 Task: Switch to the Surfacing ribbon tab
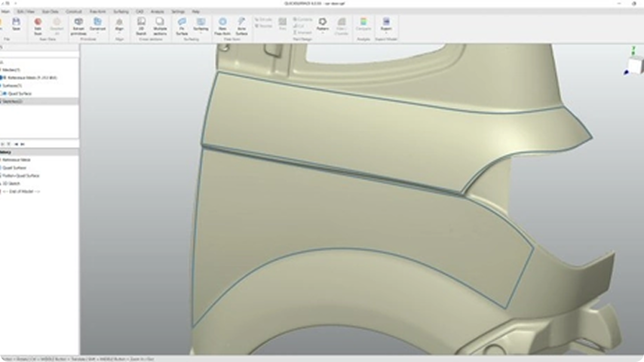click(x=121, y=12)
